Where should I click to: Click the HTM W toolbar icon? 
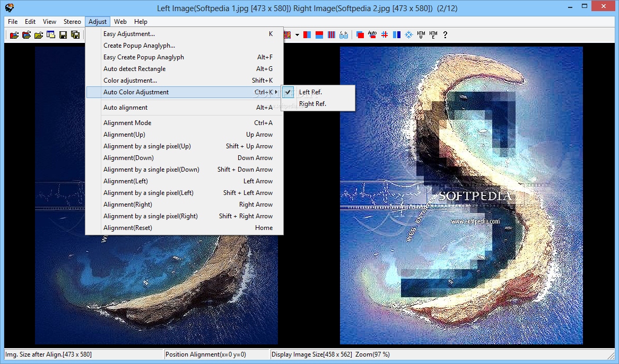[421, 34]
